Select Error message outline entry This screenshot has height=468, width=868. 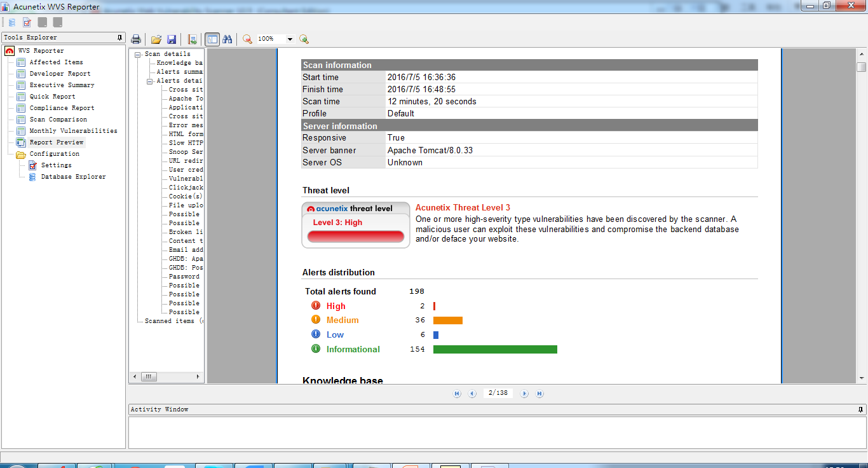tap(186, 125)
